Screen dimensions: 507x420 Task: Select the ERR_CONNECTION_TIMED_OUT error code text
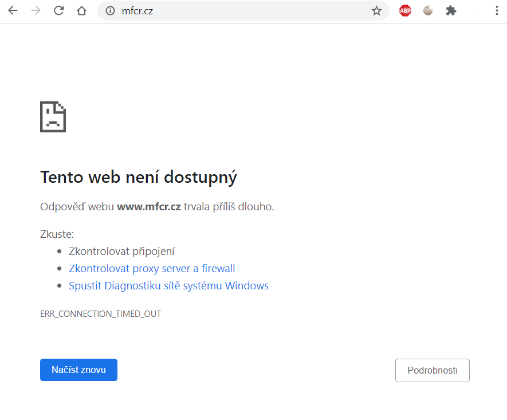click(101, 313)
